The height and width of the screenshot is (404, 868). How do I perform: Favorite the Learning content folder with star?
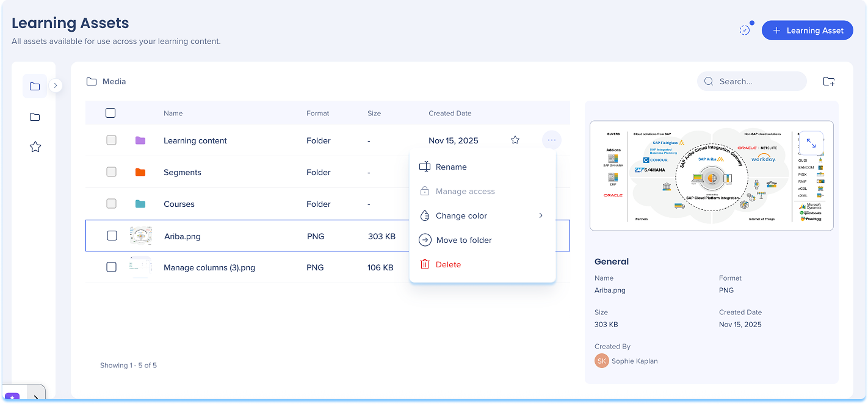(515, 140)
